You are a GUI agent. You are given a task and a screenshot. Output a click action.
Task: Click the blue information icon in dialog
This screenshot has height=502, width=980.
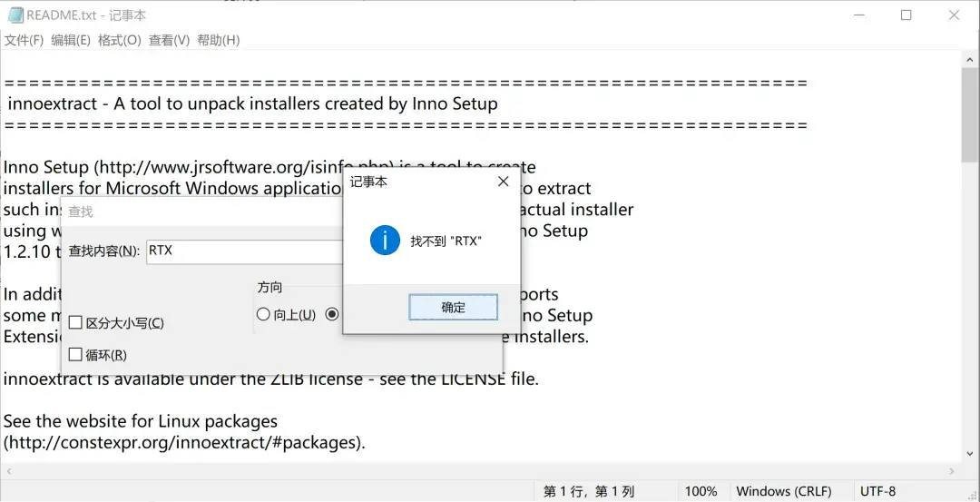385,241
